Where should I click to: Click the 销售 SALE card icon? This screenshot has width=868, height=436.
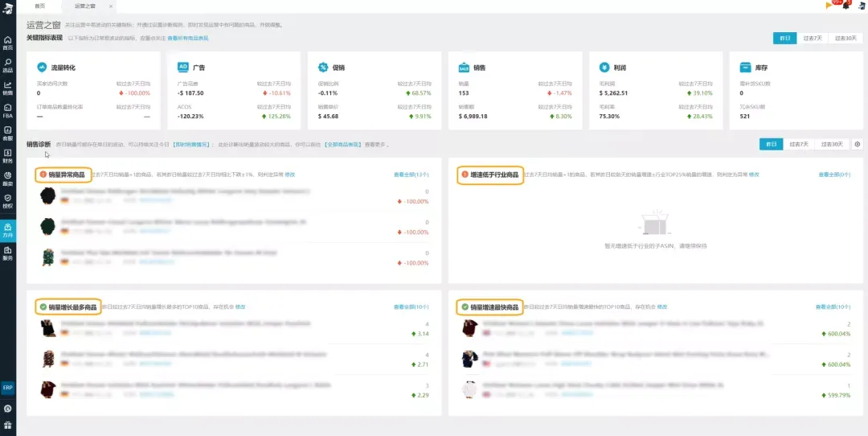(464, 68)
